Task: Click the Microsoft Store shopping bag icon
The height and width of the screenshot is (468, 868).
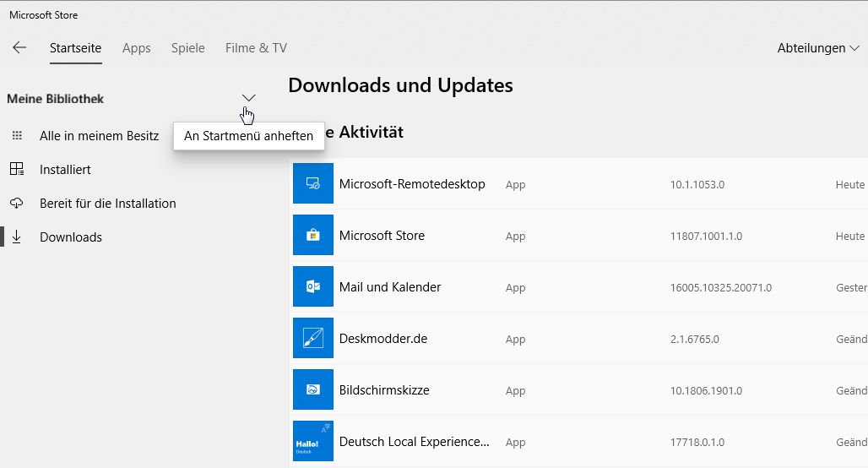Action: tap(312, 236)
